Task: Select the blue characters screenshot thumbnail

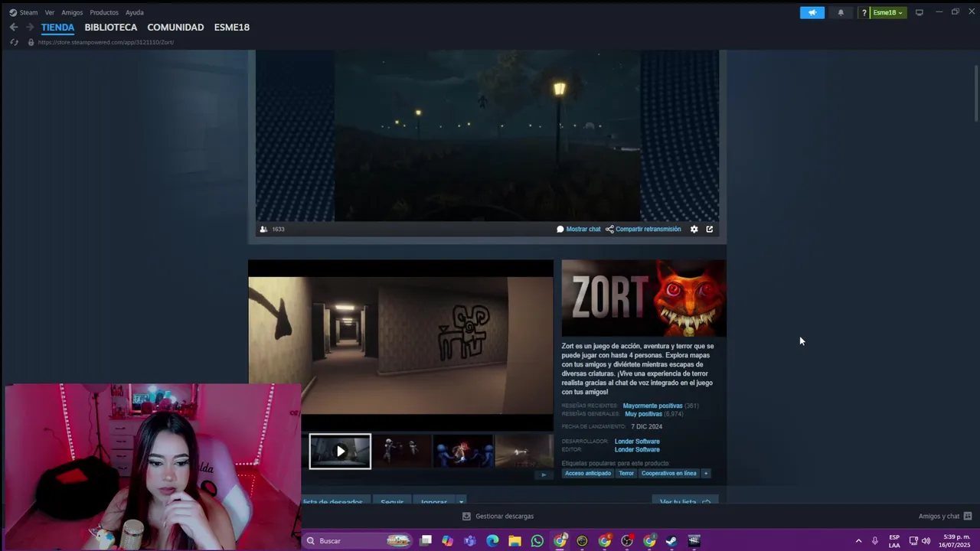Action: (462, 452)
